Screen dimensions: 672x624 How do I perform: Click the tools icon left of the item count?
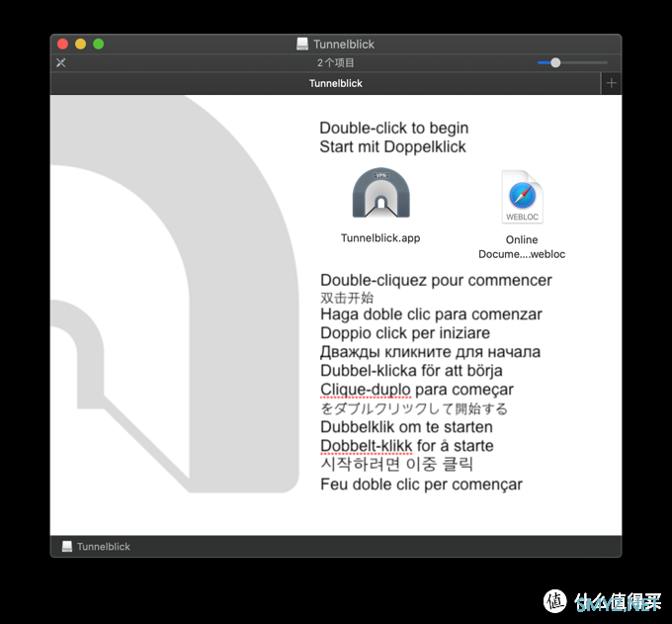(61, 63)
